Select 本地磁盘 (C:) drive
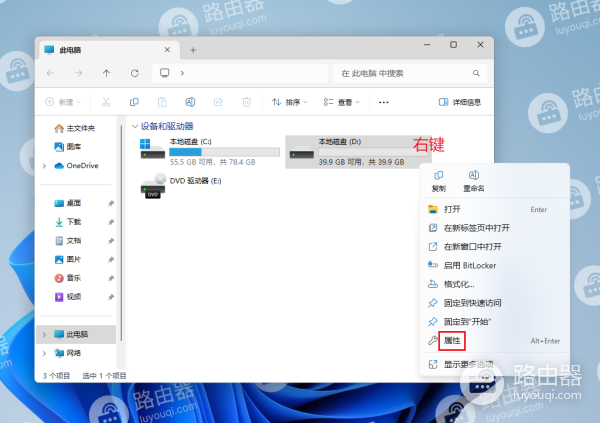The height and width of the screenshot is (423, 600). tap(210, 152)
